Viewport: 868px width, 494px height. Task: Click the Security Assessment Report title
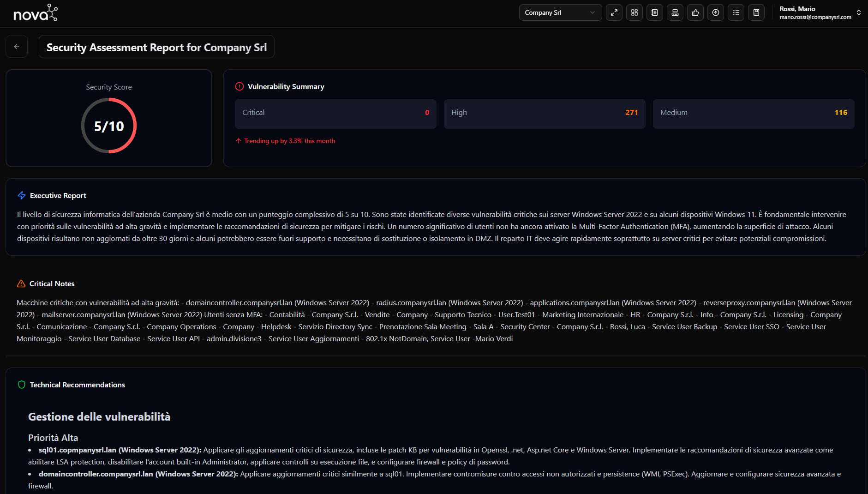156,48
